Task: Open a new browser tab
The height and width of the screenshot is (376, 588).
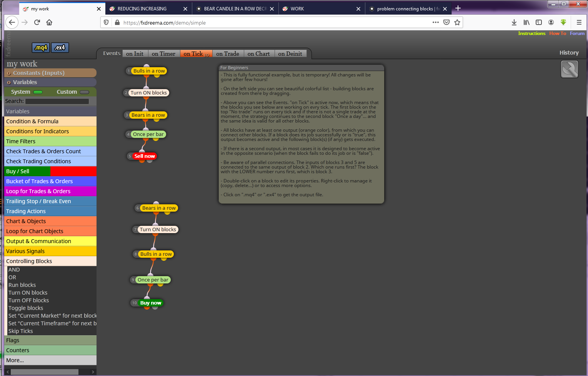Action: point(458,8)
